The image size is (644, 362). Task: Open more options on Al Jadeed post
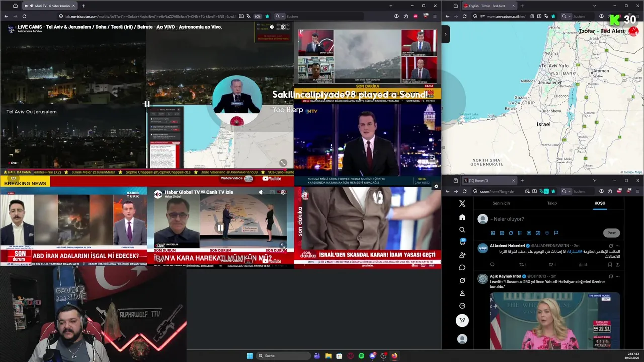[617, 246]
